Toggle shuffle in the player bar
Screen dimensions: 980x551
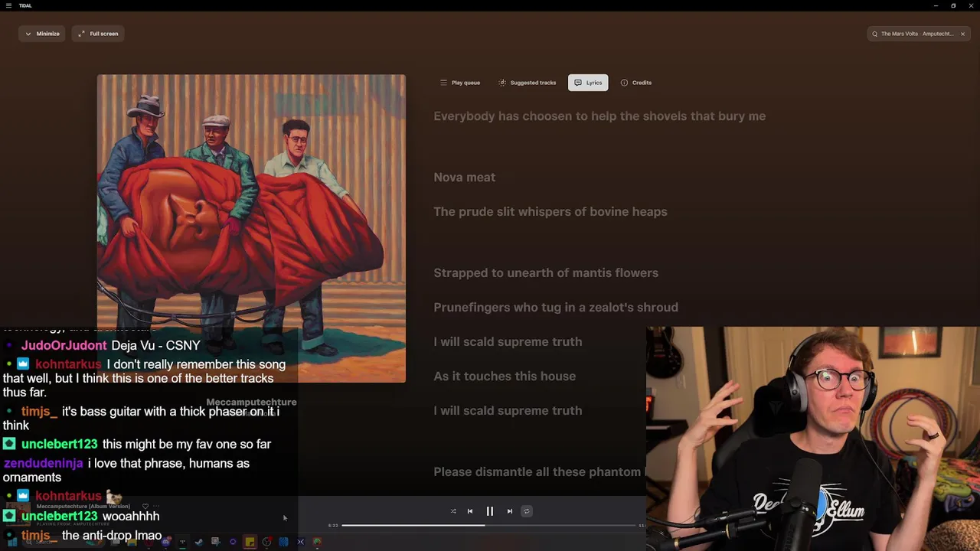453,511
